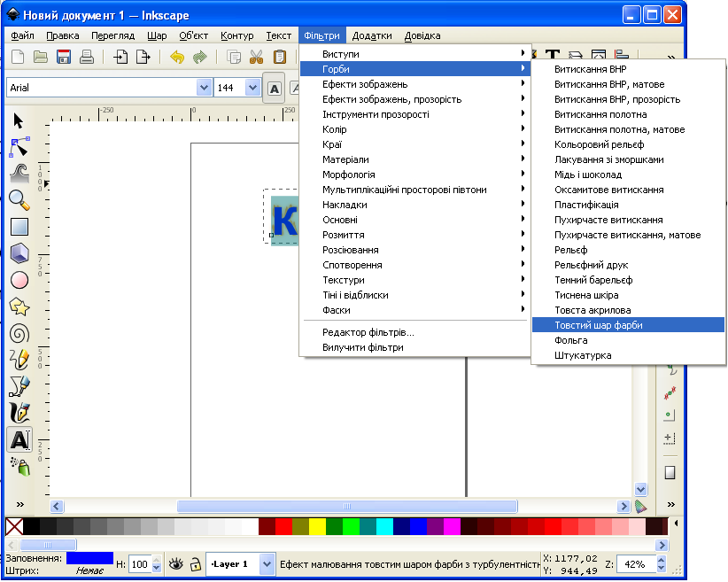The image size is (728, 582).
Task: Open an existing document icon
Action: click(41, 57)
